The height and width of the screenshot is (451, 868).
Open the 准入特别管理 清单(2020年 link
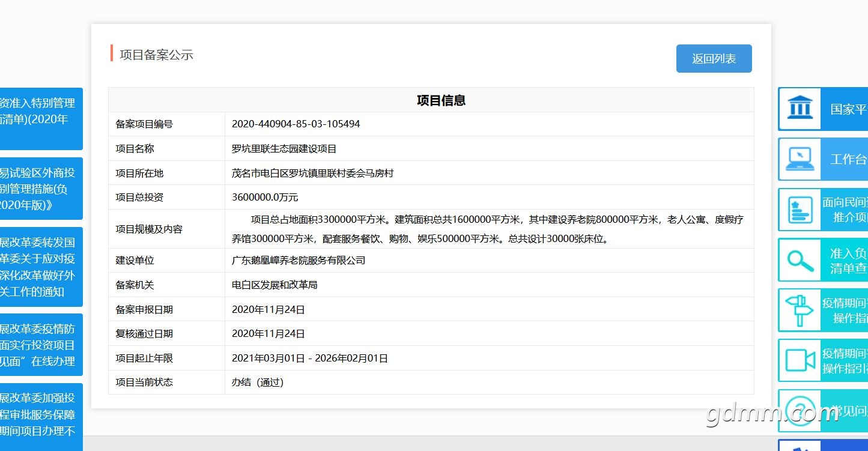[x=40, y=119]
